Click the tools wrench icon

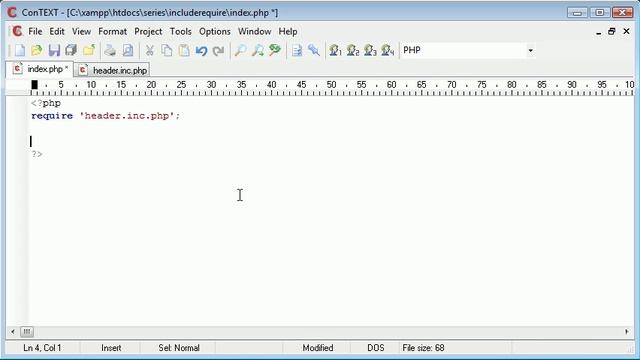click(x=314, y=51)
